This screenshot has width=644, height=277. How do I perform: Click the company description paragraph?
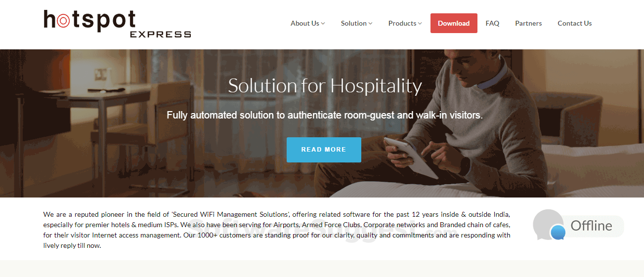coord(277,230)
